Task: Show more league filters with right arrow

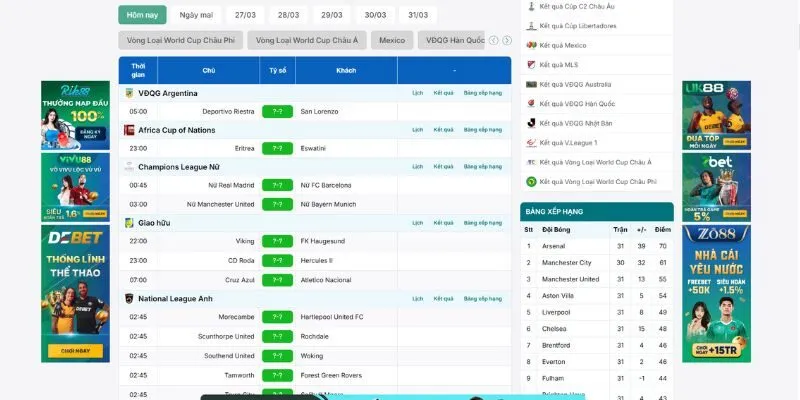Action: [x=507, y=40]
